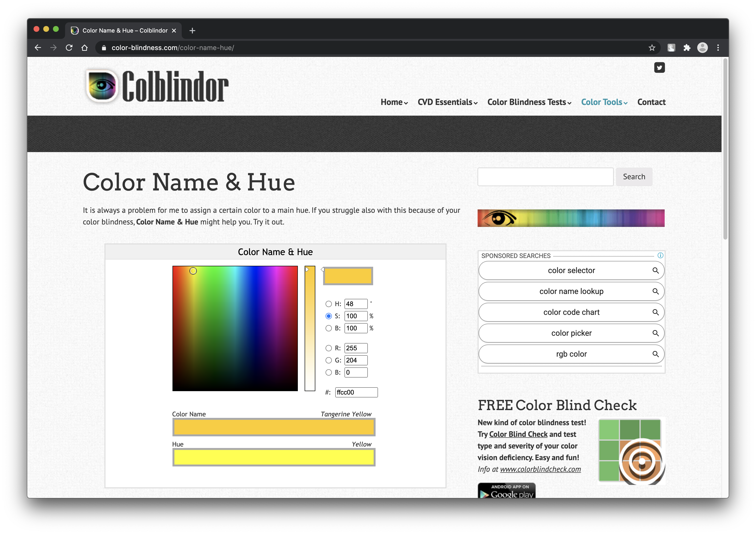Click the Tangerine Yellow color name bar
The height and width of the screenshot is (534, 756).
[x=274, y=427]
